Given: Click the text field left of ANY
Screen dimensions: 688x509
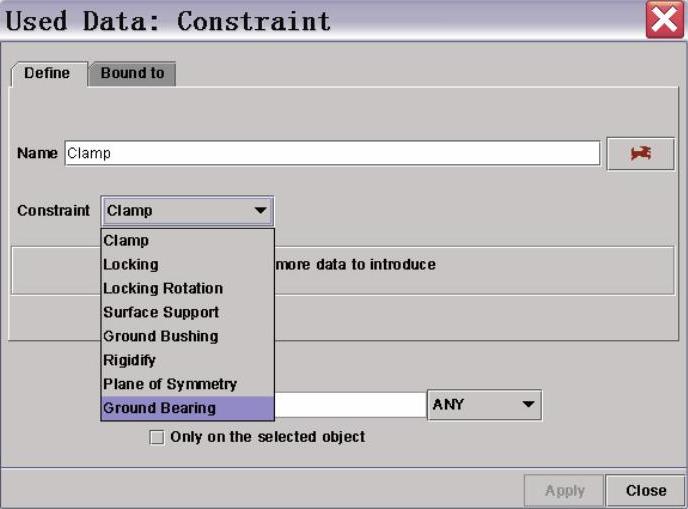Looking at the screenshot, I should coord(350,405).
